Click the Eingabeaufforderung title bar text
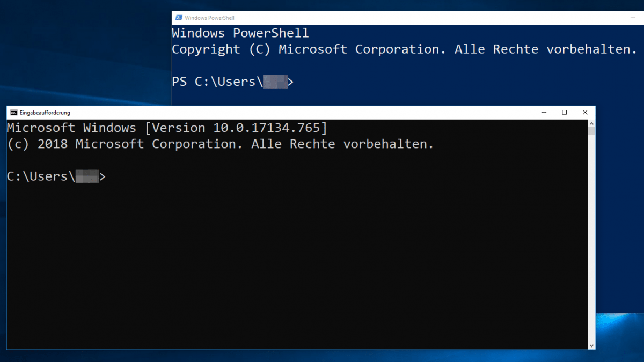This screenshot has height=362, width=644. pos(45,113)
